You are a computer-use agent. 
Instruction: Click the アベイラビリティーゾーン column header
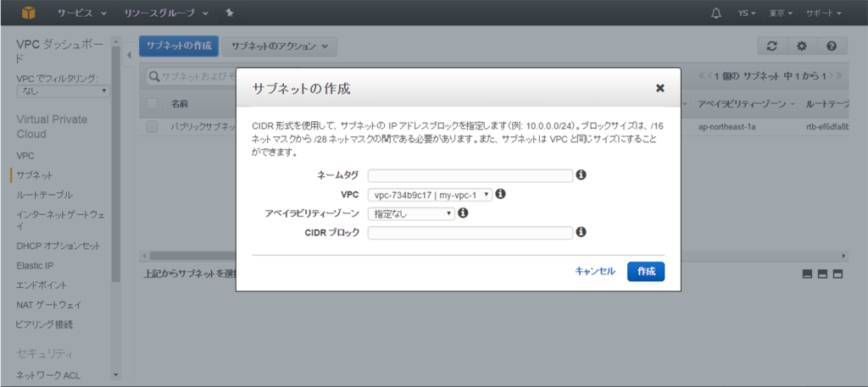pos(744,104)
